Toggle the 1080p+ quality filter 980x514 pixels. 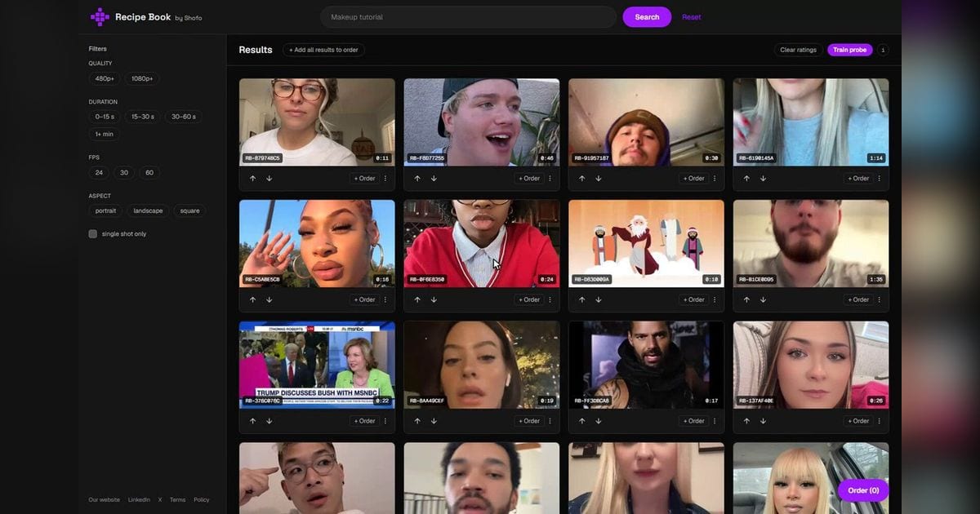click(142, 78)
